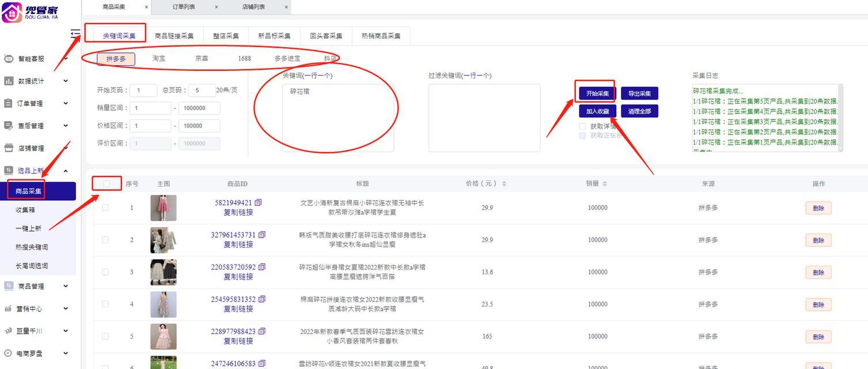Click the 导出采集 button
Viewport: 868px width, 369px height.
click(x=639, y=93)
